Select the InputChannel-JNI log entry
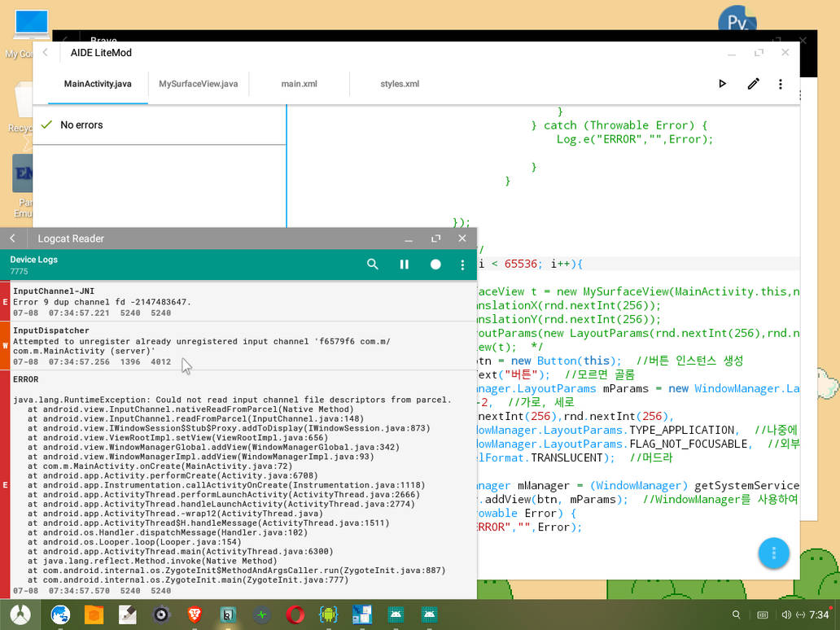840x630 pixels. (x=238, y=302)
